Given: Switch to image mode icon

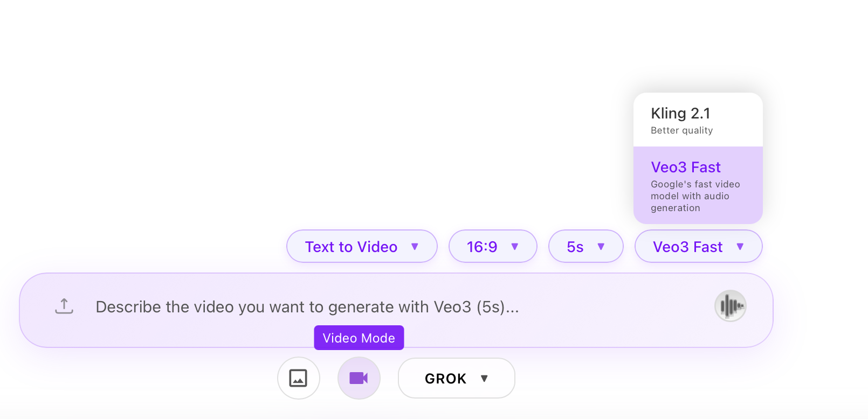Looking at the screenshot, I should (x=298, y=378).
